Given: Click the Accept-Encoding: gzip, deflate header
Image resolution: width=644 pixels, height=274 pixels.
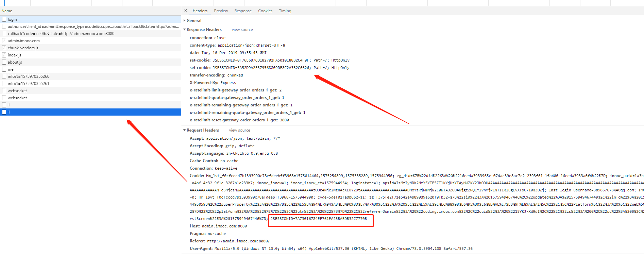Looking at the screenshot, I should coord(222,146).
